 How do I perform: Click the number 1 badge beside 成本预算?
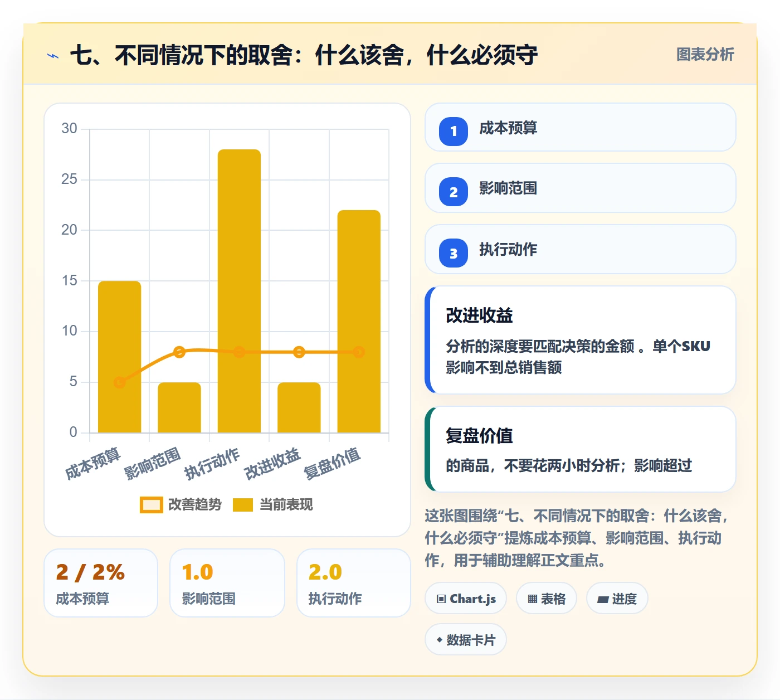tap(454, 132)
